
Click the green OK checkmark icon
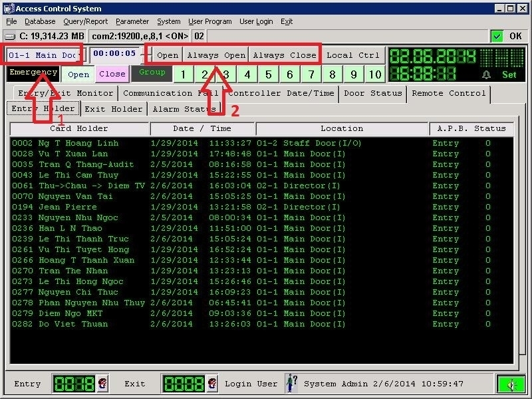point(497,36)
